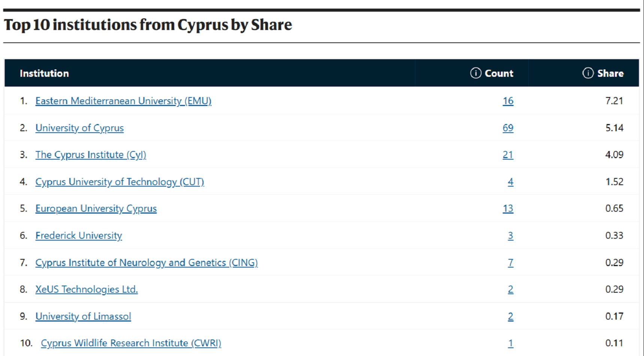Click the info icon beside Count header
Screen dimensions: 644x356
475,73
